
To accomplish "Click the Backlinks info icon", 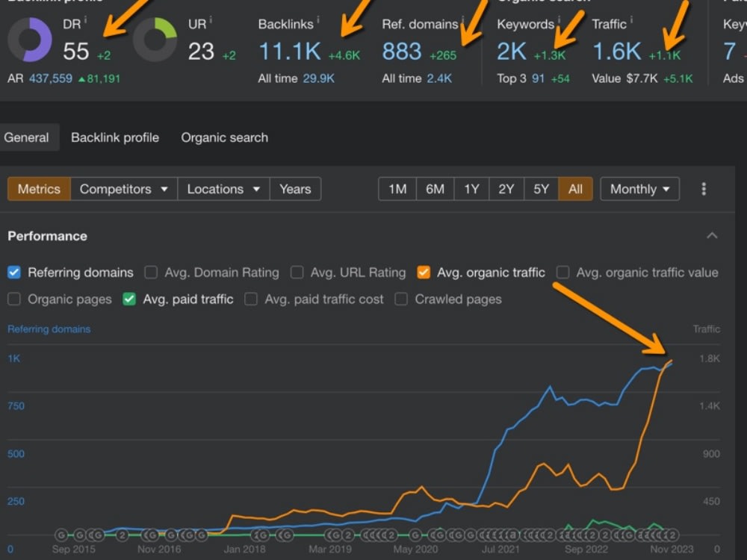I will 318,19.
